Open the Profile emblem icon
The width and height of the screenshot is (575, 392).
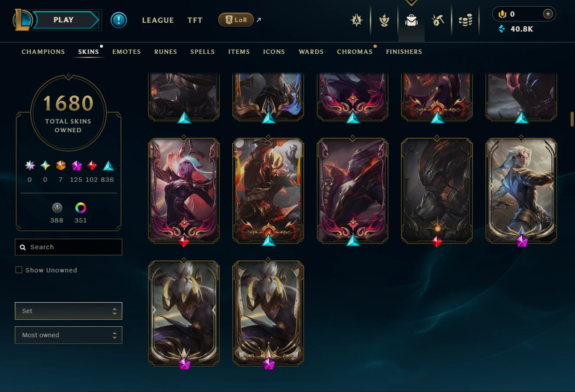(x=357, y=20)
